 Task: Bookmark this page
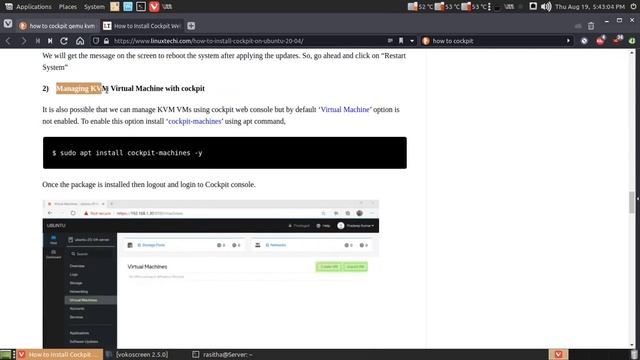coord(401,41)
